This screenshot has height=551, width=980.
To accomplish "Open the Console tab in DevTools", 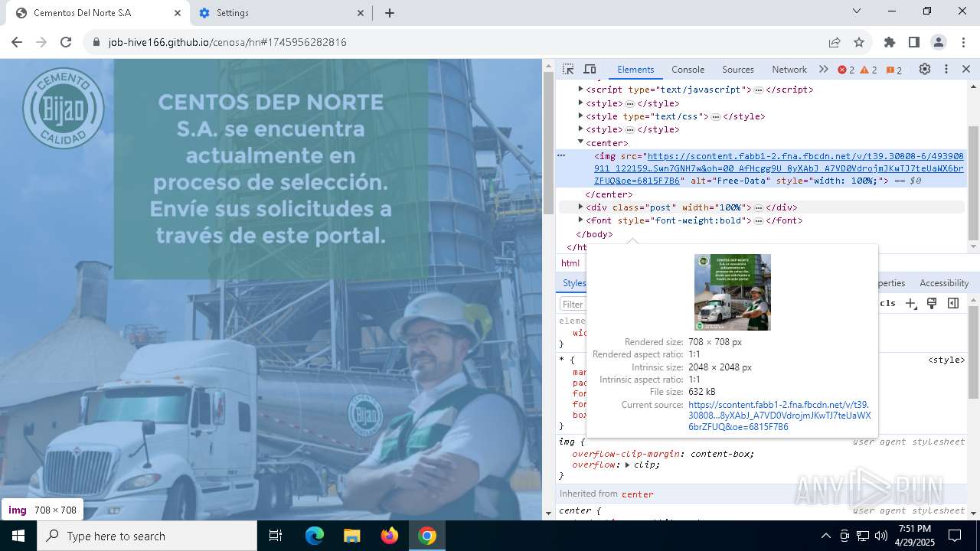I will pyautogui.click(x=688, y=69).
